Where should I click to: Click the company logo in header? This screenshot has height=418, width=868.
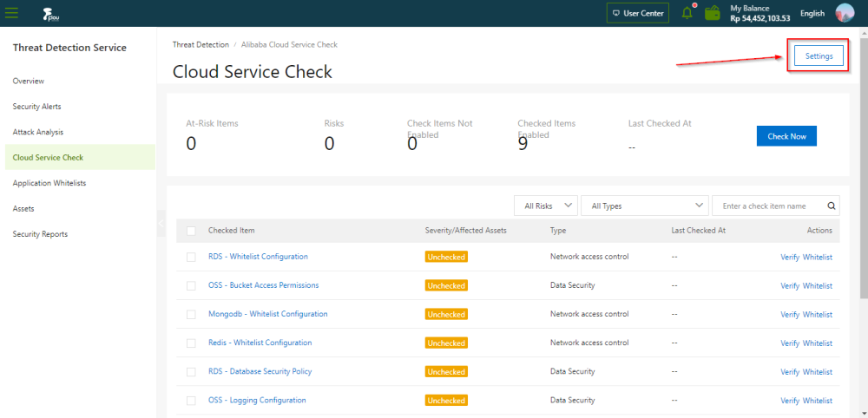[51, 14]
